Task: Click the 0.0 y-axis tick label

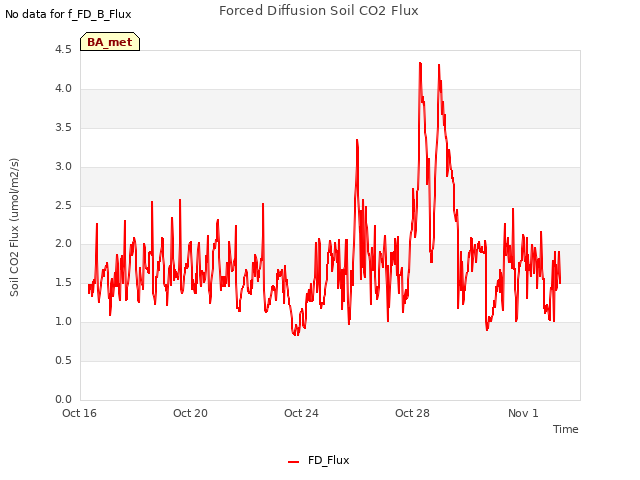Action: click(63, 399)
